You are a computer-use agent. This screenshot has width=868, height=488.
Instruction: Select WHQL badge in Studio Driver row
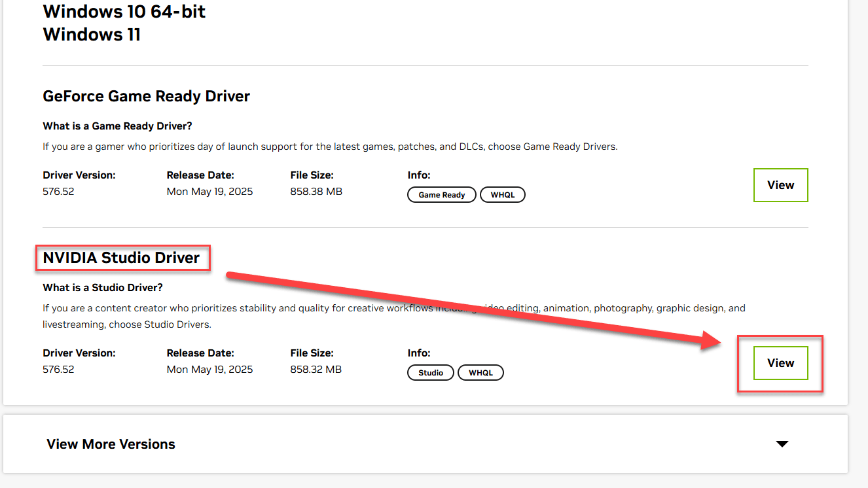480,373
